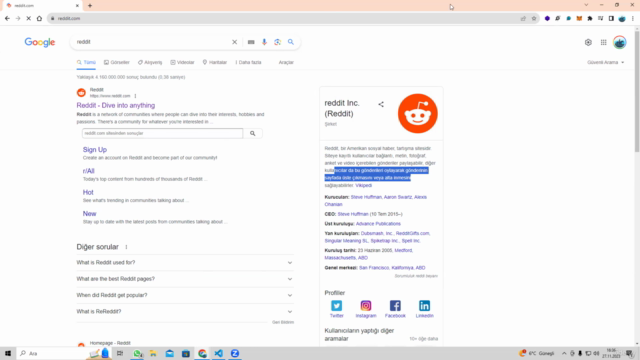Viewport: 640px width, 360px height.
Task: Switch to the Videolar tab
Action: coord(182,62)
